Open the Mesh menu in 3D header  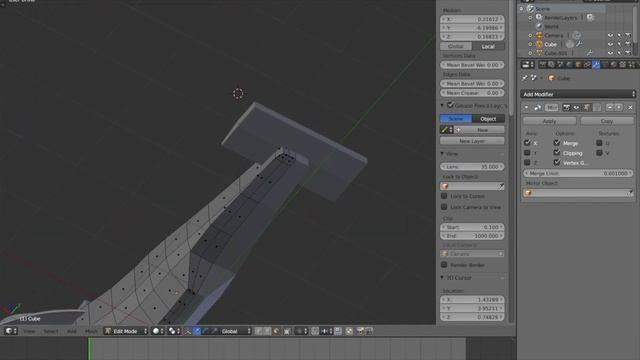(91, 331)
